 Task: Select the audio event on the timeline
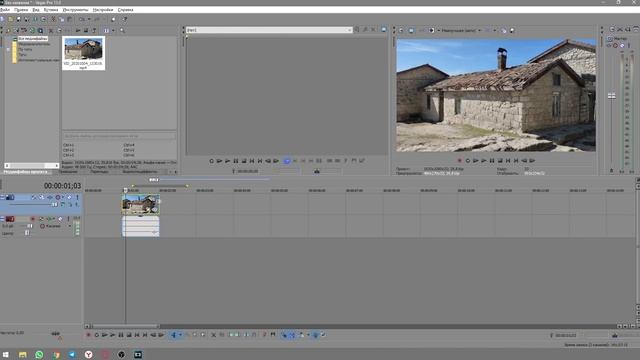(140, 226)
